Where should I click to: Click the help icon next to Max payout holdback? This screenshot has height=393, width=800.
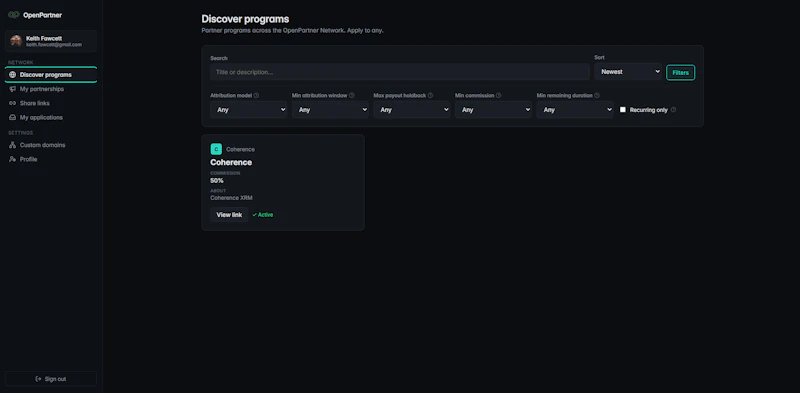point(430,95)
